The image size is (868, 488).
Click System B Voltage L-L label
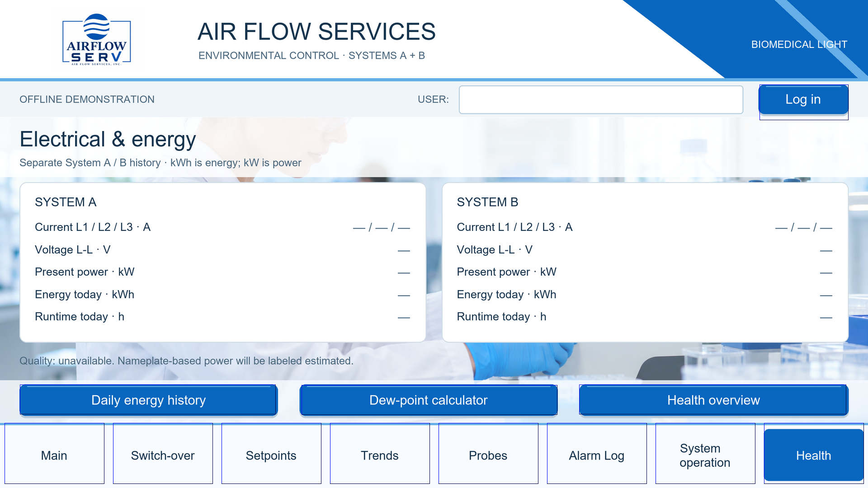(x=495, y=249)
